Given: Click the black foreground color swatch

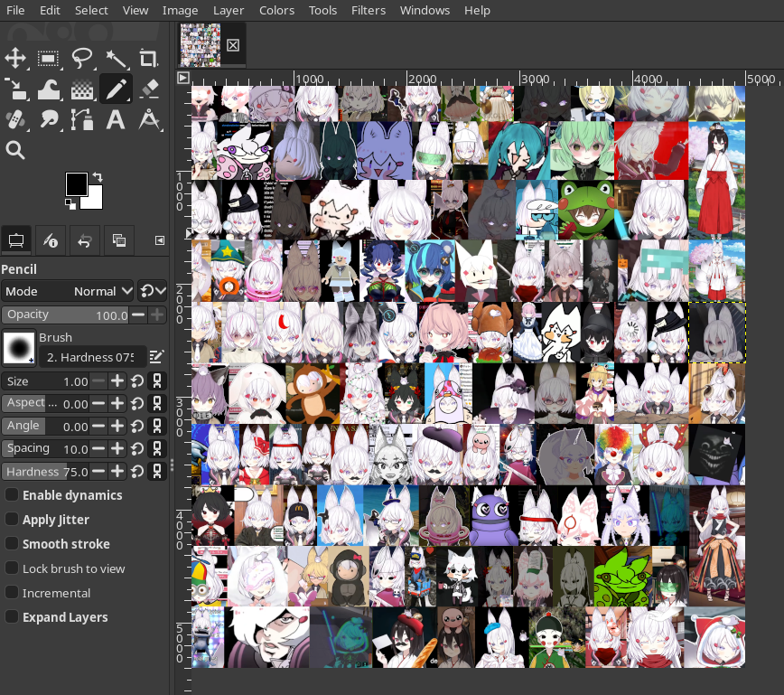Looking at the screenshot, I should 75,183.
